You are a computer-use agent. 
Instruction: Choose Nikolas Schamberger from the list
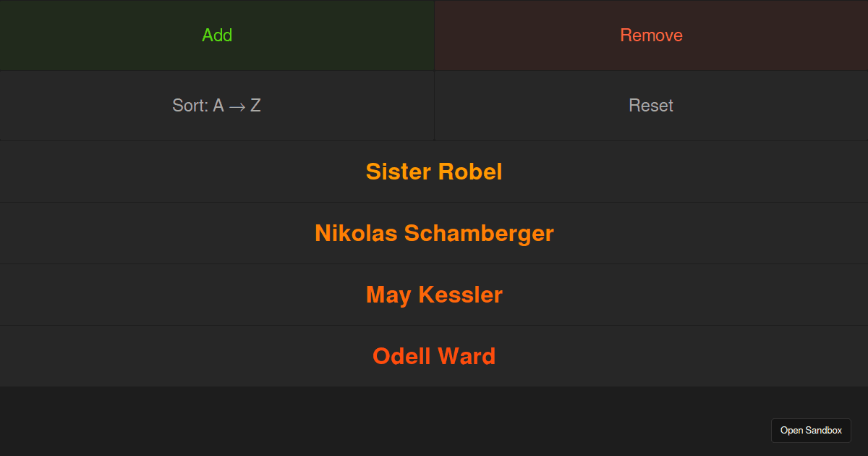pyautogui.click(x=434, y=233)
